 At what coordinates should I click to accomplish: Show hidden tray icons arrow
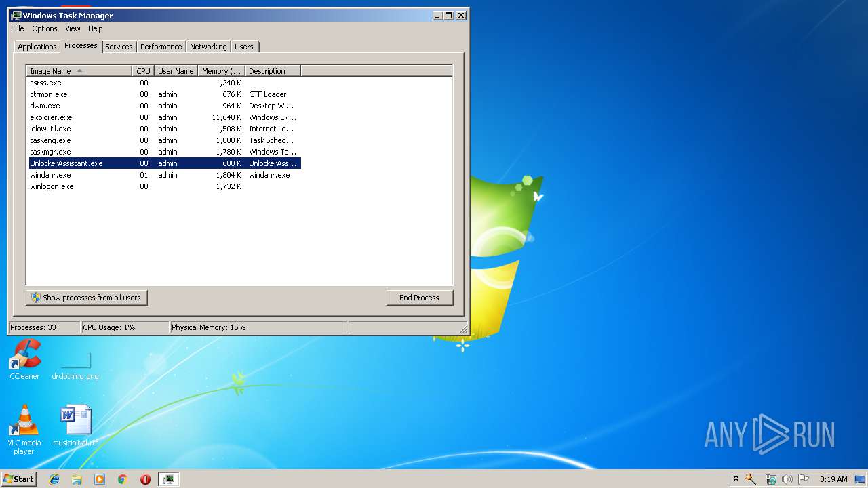736,479
